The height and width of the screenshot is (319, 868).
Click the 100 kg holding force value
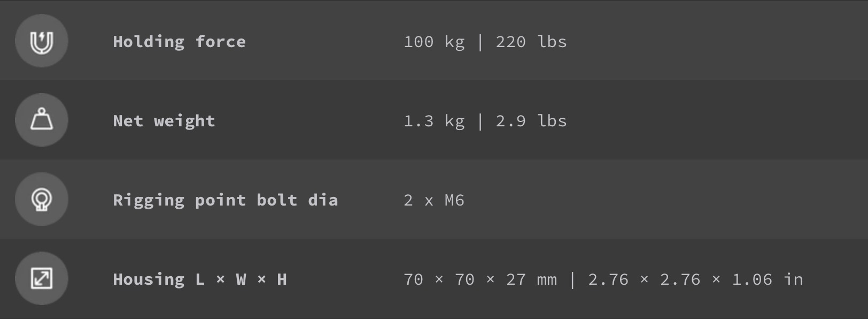point(434,42)
